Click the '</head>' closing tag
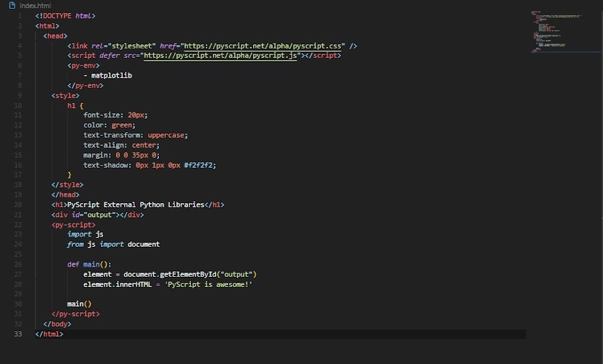 pos(65,194)
